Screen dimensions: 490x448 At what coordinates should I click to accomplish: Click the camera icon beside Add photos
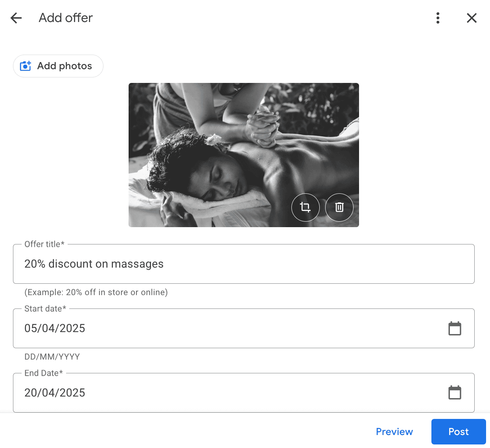pyautogui.click(x=25, y=66)
